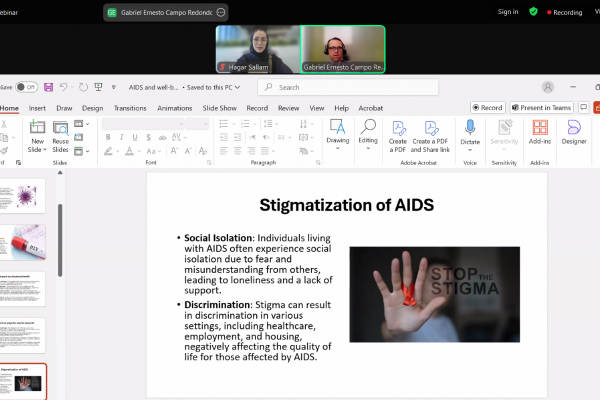Image resolution: width=600 pixels, height=400 pixels.
Task: Open the Section dropdown
Action: click(82, 151)
